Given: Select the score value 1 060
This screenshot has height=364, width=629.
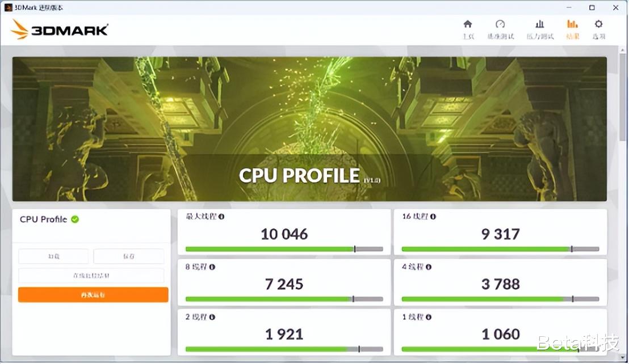Looking at the screenshot, I should (500, 335).
